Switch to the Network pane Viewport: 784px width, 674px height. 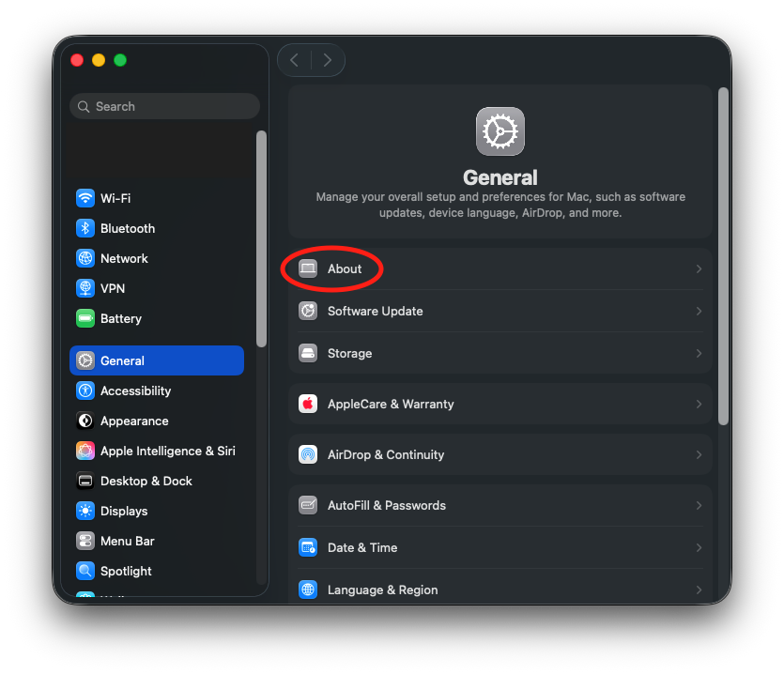pos(124,258)
